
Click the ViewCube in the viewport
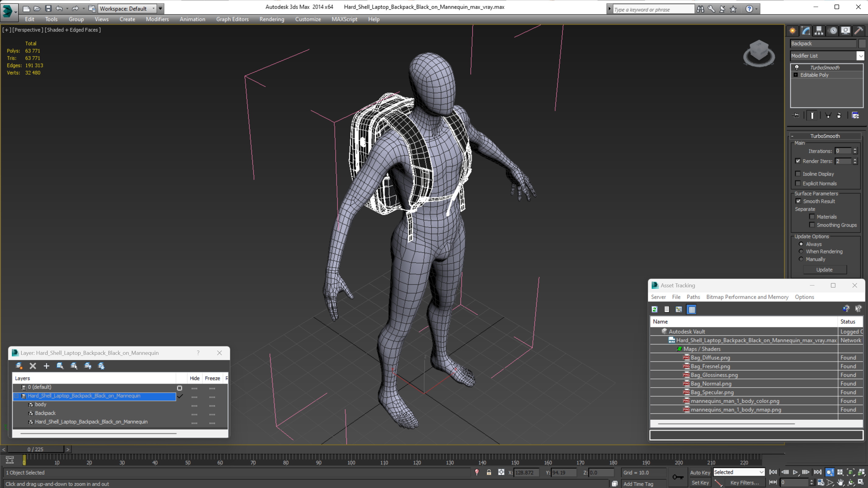pyautogui.click(x=759, y=53)
